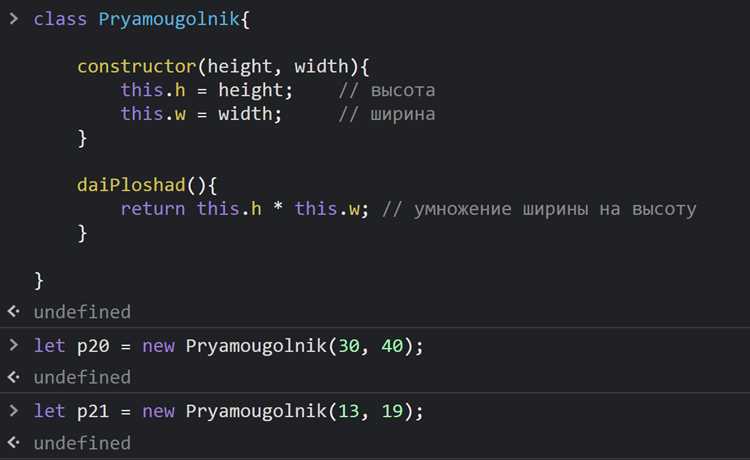The image size is (750, 460).
Task: Click the number 40 in the p20 constructor call
Action: [392, 346]
